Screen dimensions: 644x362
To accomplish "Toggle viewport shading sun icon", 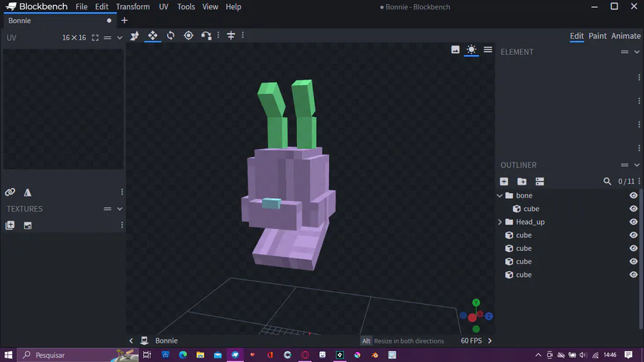I will coord(471,49).
